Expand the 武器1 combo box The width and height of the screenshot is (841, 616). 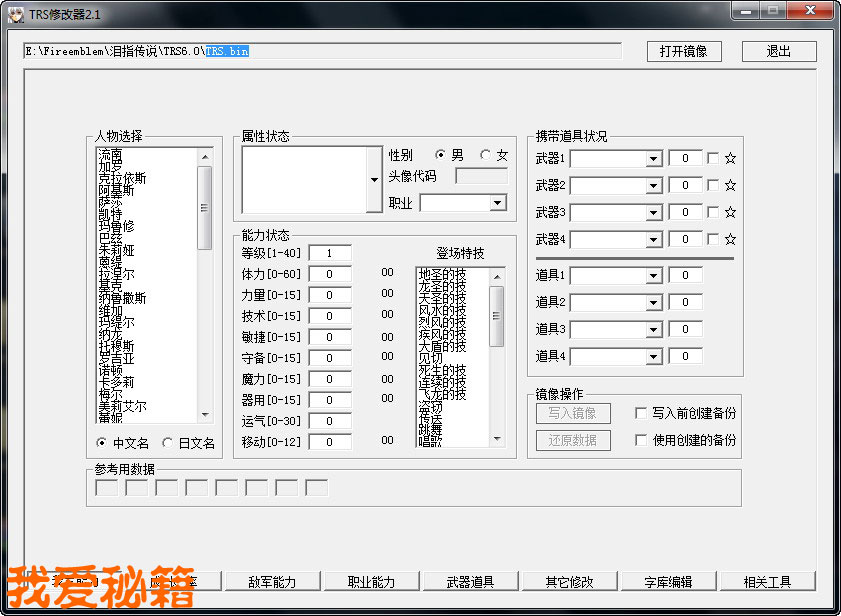(653, 158)
